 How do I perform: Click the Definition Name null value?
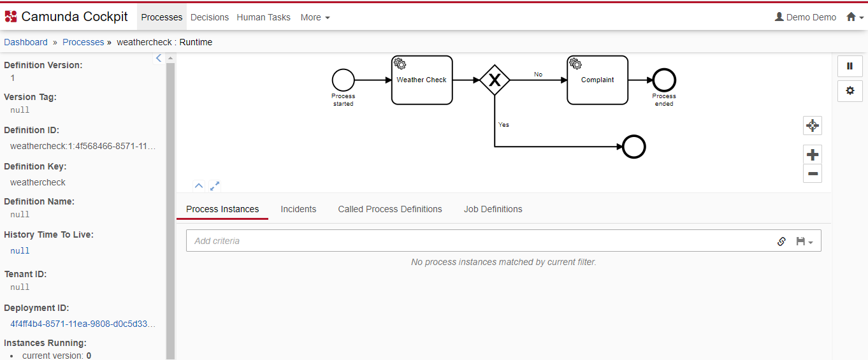coord(20,214)
